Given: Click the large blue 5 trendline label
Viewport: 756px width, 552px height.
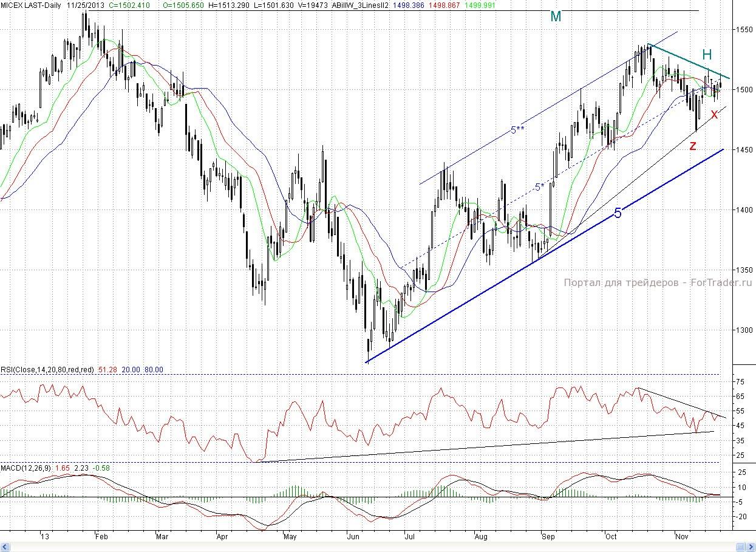Looking at the screenshot, I should pos(618,213).
